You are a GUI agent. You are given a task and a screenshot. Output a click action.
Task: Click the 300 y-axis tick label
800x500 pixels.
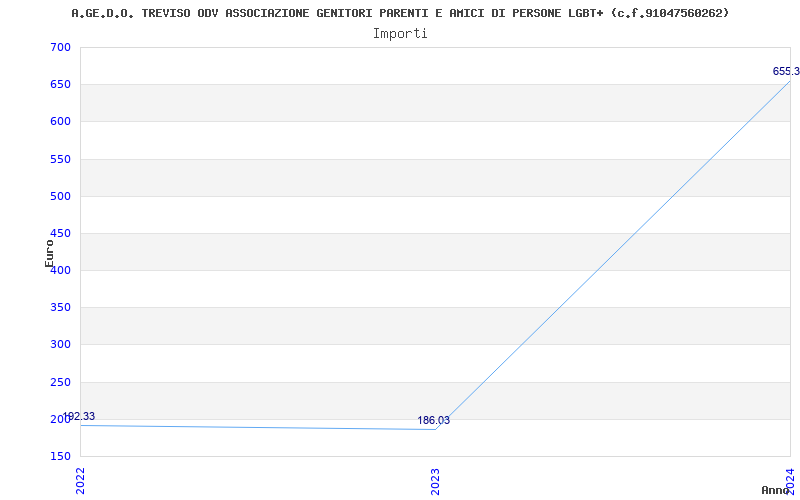click(60, 345)
